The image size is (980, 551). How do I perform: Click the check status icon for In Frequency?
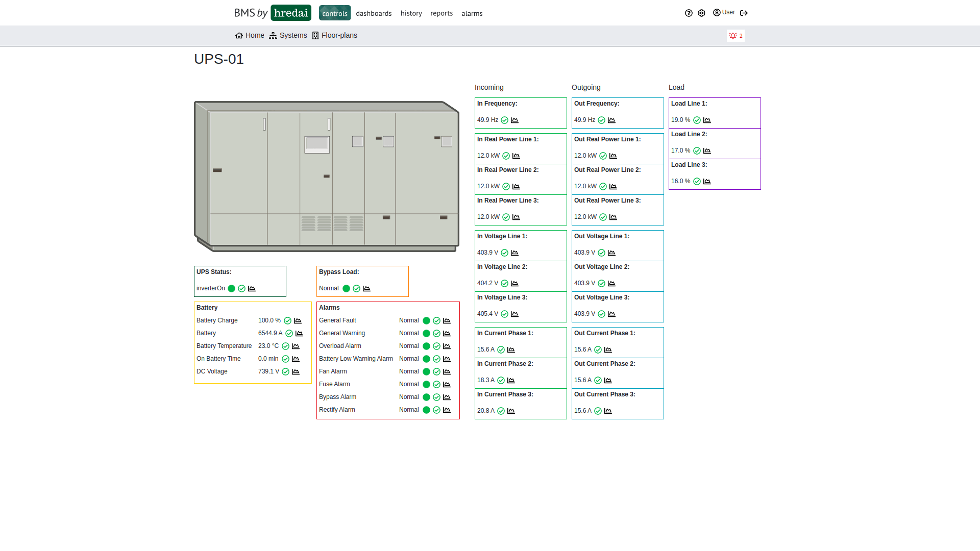click(504, 120)
